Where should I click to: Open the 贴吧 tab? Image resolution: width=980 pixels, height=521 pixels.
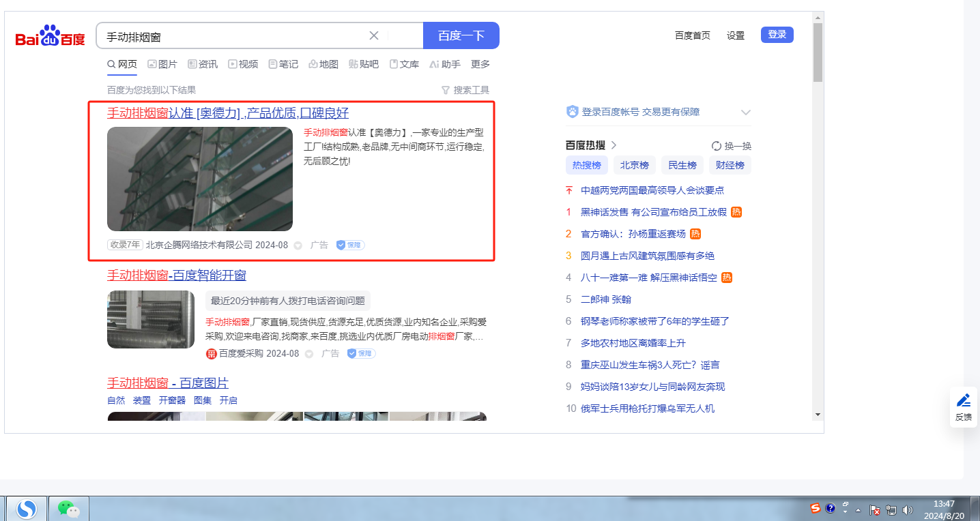[x=364, y=64]
